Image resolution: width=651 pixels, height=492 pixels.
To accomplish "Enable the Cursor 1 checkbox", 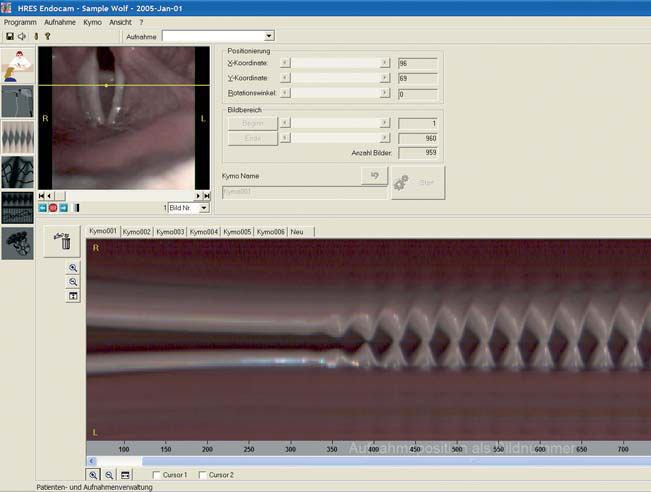I will (156, 474).
